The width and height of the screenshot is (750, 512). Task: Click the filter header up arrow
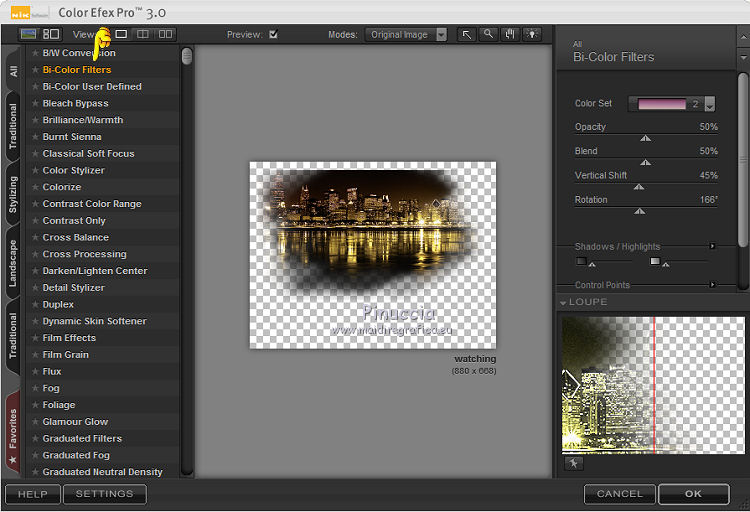click(x=743, y=37)
